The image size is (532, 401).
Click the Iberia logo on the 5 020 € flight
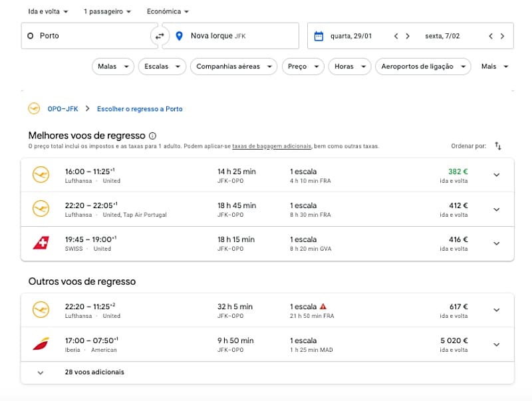[x=41, y=344]
